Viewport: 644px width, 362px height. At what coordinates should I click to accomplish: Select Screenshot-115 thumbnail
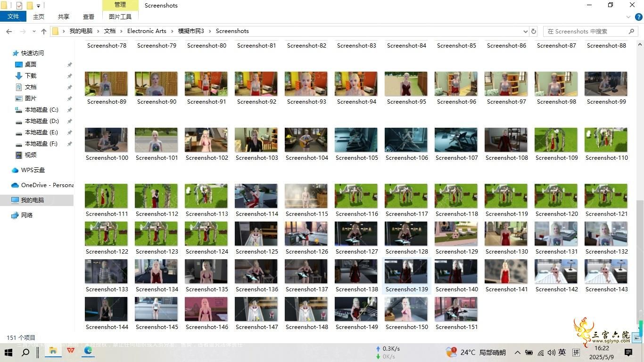[306, 196]
